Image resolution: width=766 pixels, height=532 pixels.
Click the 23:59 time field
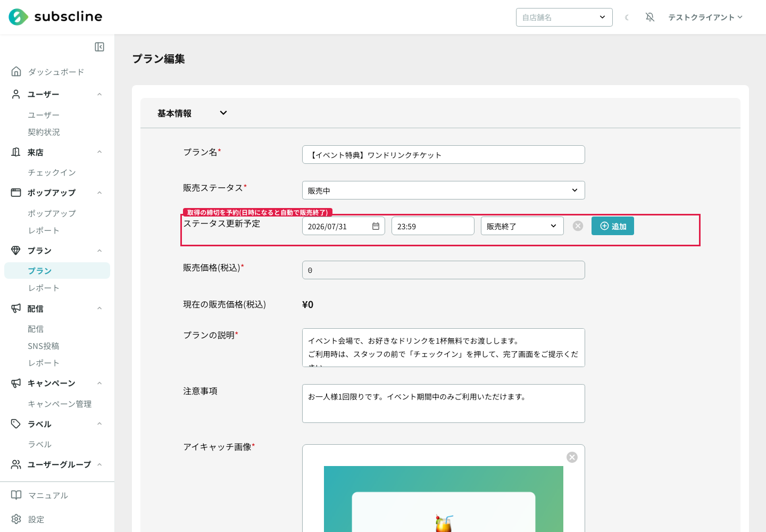pos(433,226)
